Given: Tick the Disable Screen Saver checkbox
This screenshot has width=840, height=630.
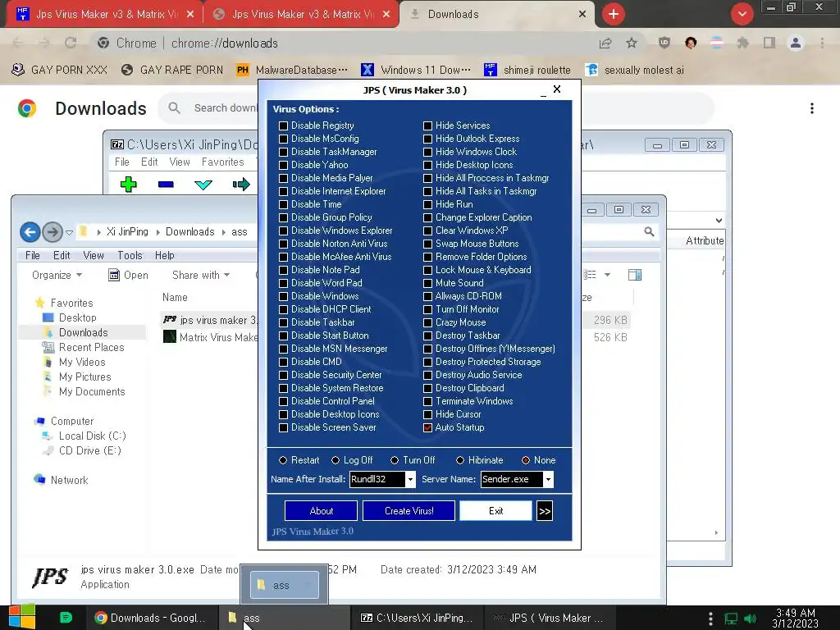Looking at the screenshot, I should point(283,427).
